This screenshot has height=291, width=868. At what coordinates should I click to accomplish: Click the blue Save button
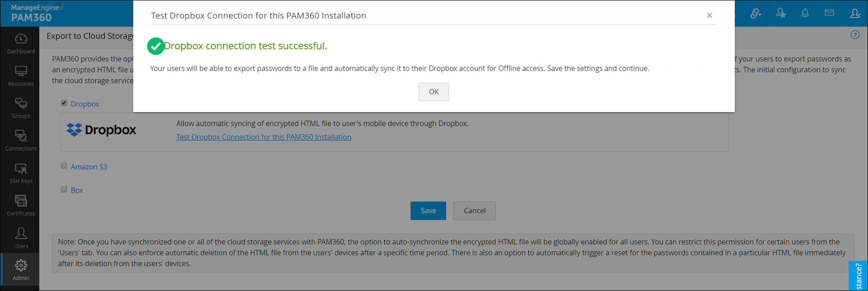coord(428,211)
